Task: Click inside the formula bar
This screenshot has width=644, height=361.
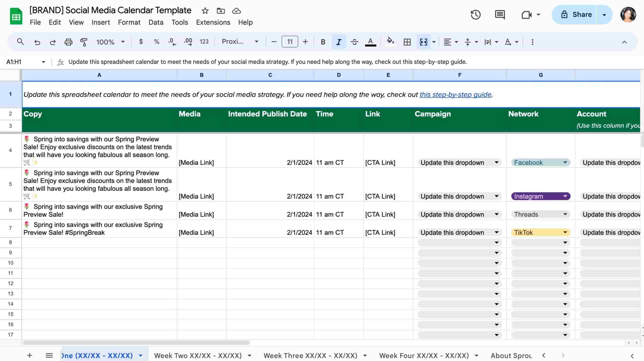Action: (x=252, y=62)
